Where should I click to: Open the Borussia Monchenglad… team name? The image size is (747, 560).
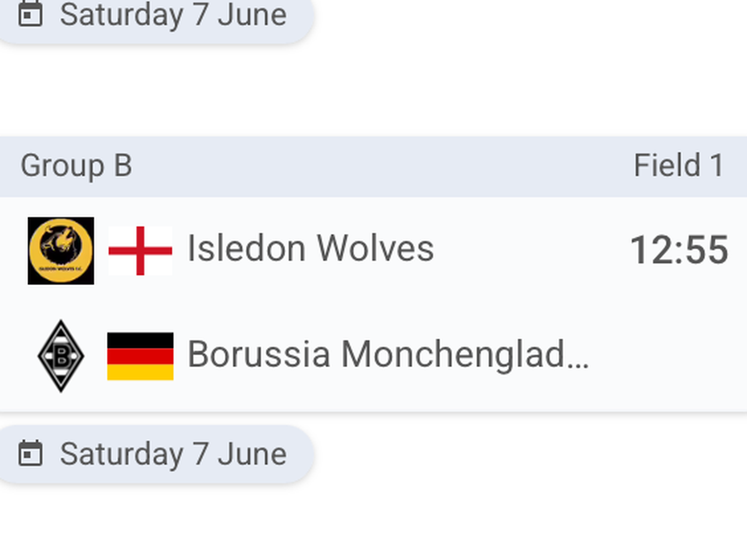[x=387, y=355]
